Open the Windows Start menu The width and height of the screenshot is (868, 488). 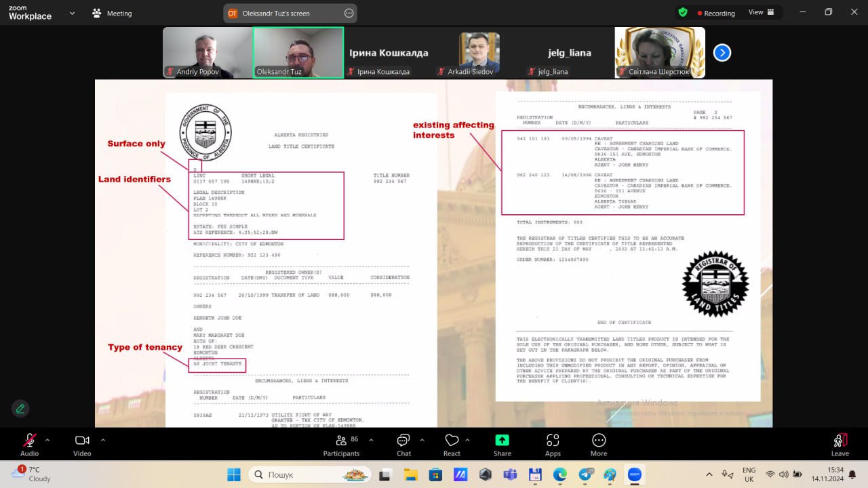pos(234,474)
